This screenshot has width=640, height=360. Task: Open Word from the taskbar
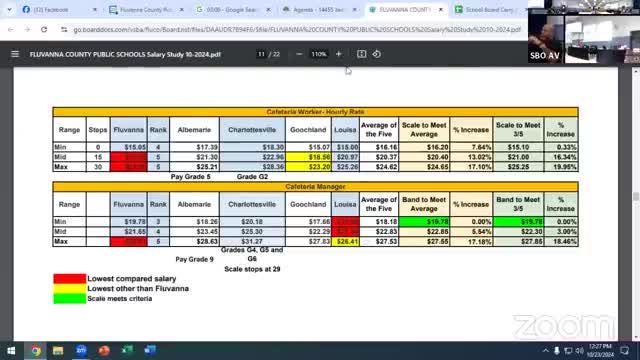[150, 351]
